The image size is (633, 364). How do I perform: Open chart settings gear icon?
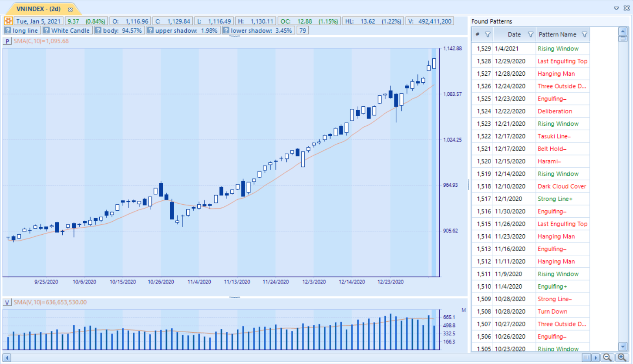tap(8, 21)
